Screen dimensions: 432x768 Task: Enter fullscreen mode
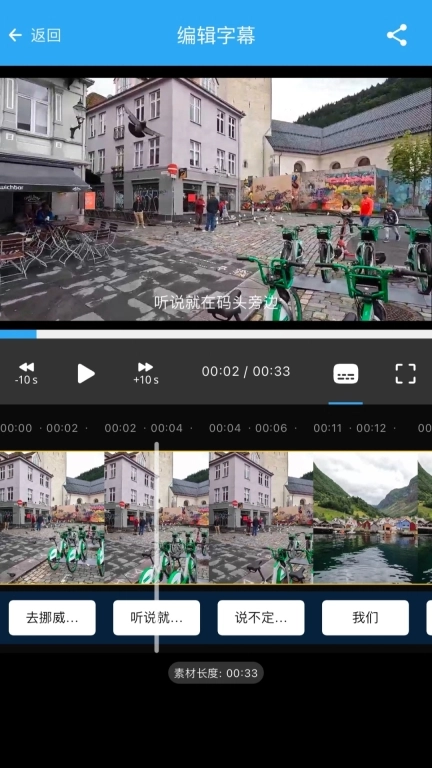[x=406, y=374]
